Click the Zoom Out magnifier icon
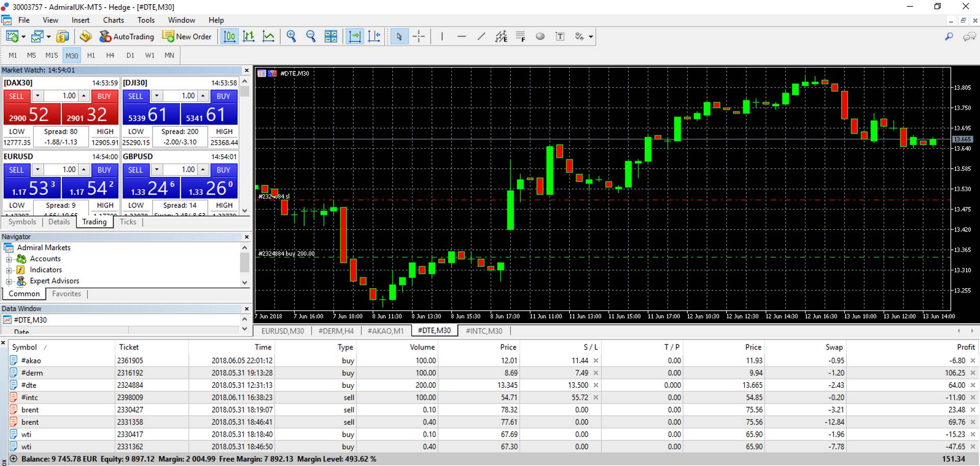This screenshot has height=466, width=980. click(x=310, y=36)
